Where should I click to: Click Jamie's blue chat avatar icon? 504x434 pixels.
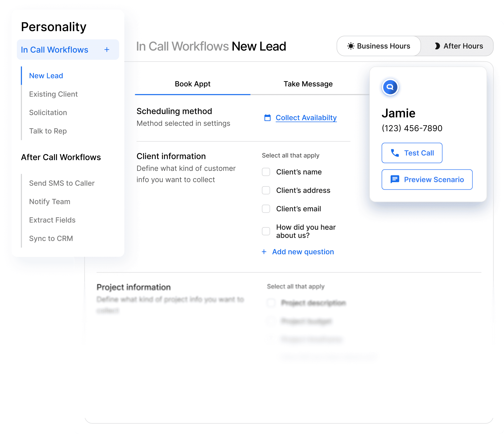point(390,87)
